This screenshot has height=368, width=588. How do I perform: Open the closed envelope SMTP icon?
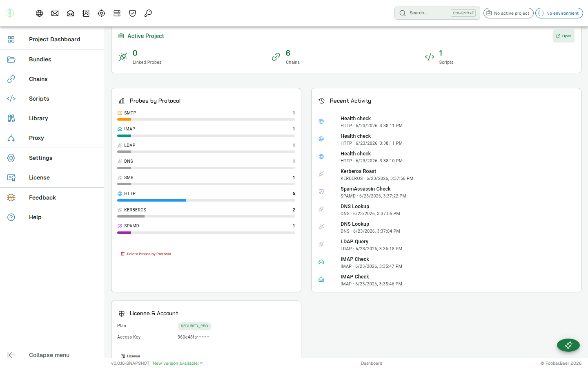[55, 13]
